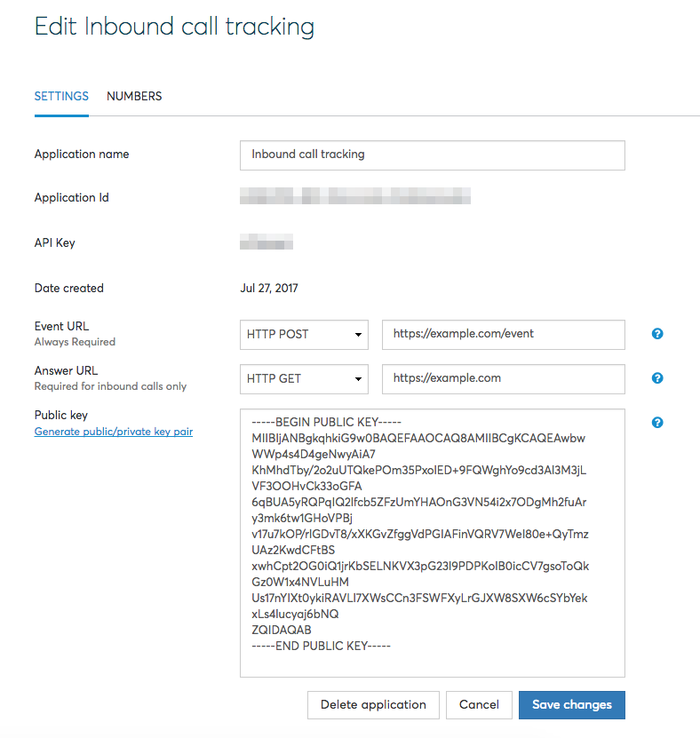Click the Date created label
This screenshot has height=738, width=700.
pyautogui.click(x=68, y=288)
